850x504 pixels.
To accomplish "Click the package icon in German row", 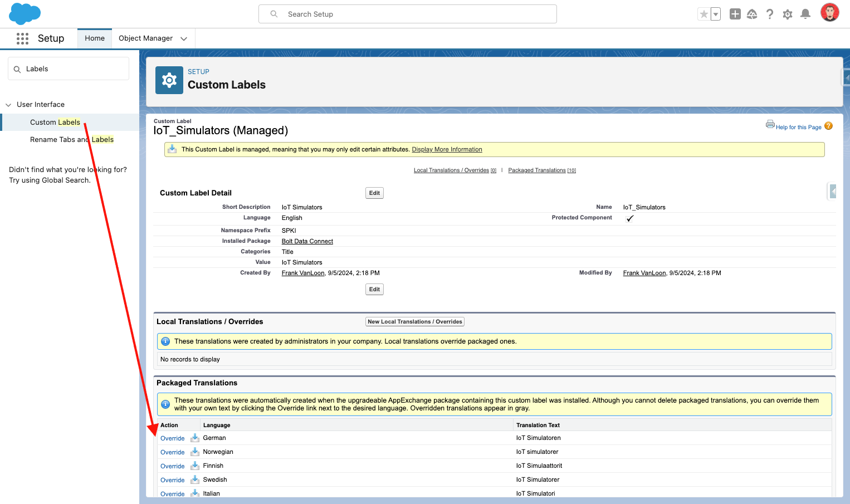I will coord(195,438).
